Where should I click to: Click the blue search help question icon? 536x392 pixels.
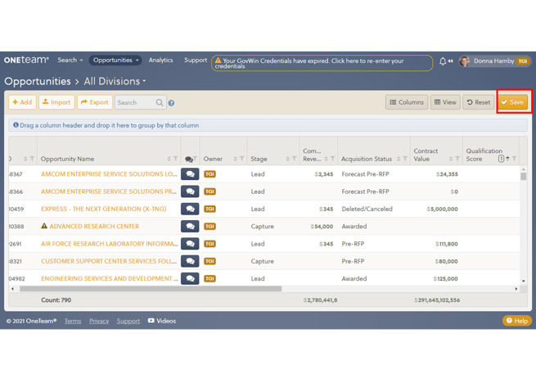(x=171, y=103)
